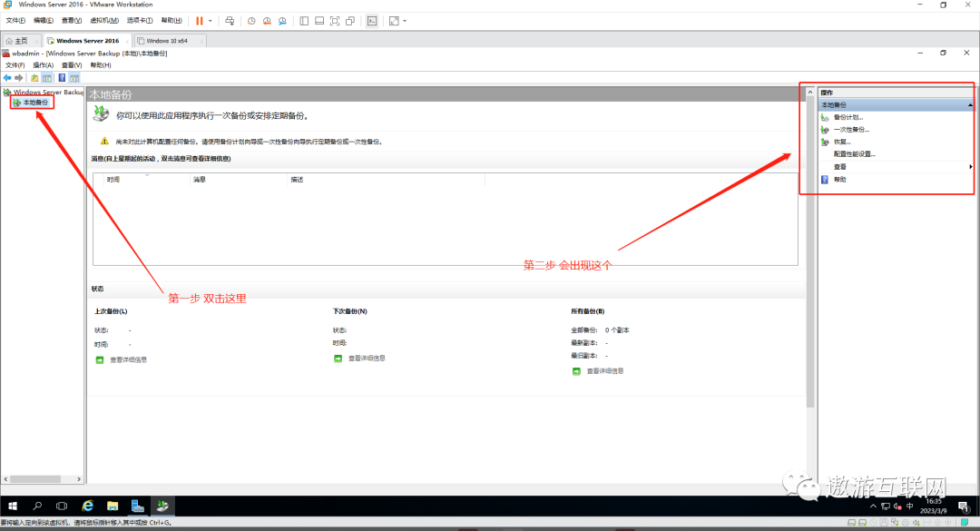Open wbadmin 查看(V) menu
The width and height of the screenshot is (980, 531).
[x=72, y=65]
